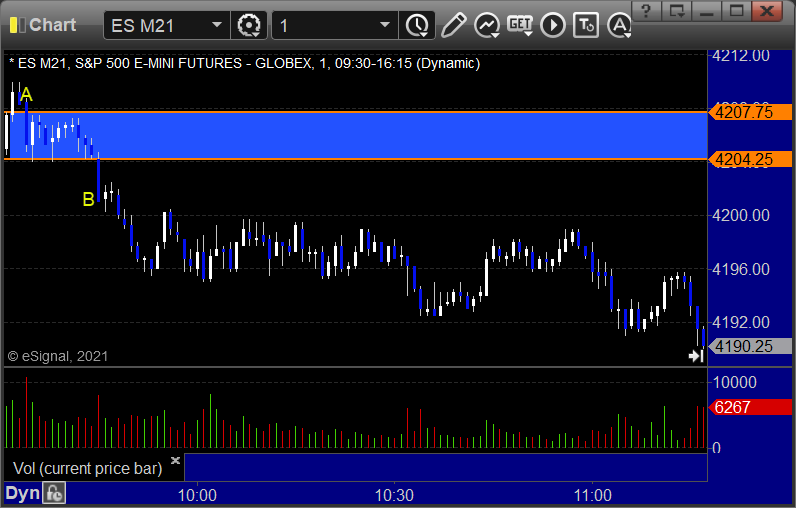Click the 10000 volume scale label
Screen dimensions: 796x508
click(735, 382)
